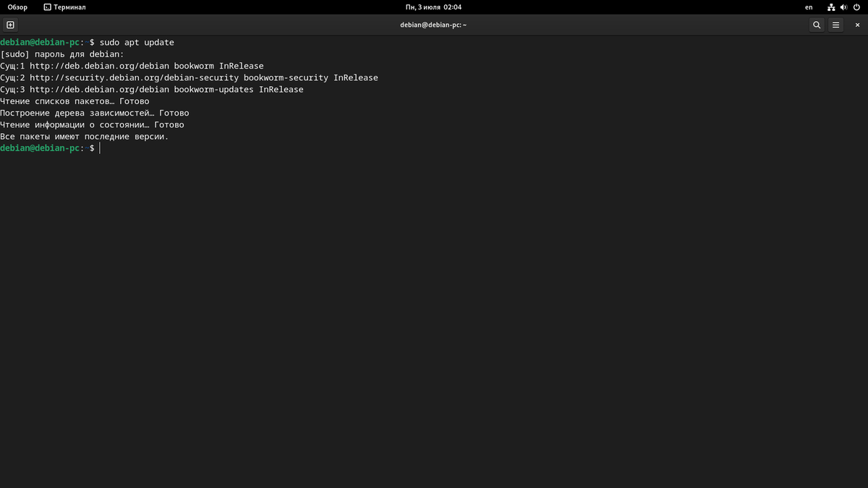Select the line Все пакеты имеют последние версии.
The height and width of the screenshot is (488, 868).
coord(84,136)
